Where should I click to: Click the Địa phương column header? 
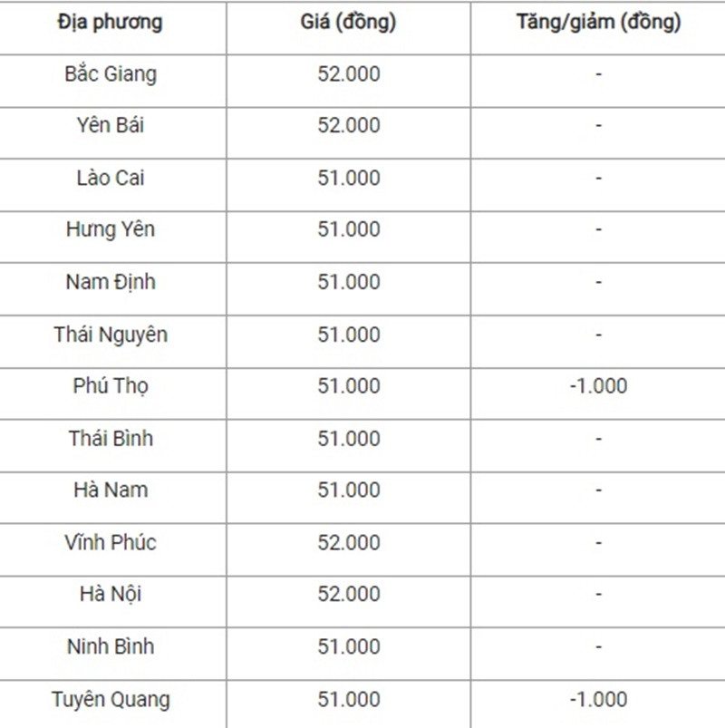(x=110, y=23)
